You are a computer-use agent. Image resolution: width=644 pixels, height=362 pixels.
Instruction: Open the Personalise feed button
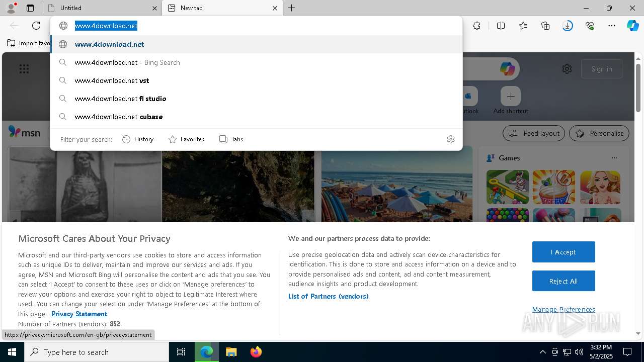[x=599, y=133]
